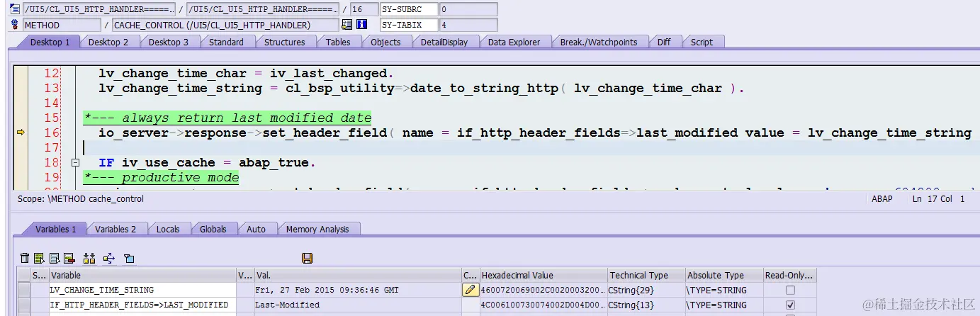The height and width of the screenshot is (316, 980).
Task: Select the LV_CHANGE_TIME_STRING variable name cell
Action: tap(142, 290)
